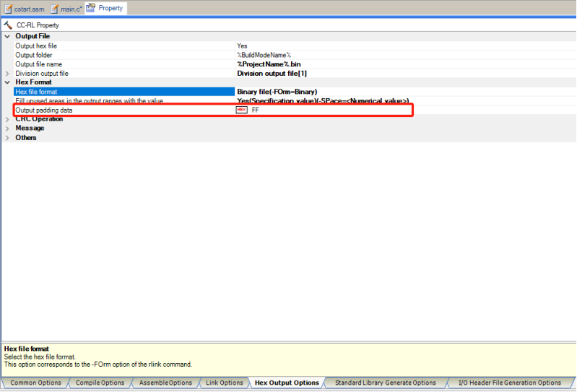Screen dimensions: 577x392
Task: Select the Hex file format property
Action: (124, 92)
